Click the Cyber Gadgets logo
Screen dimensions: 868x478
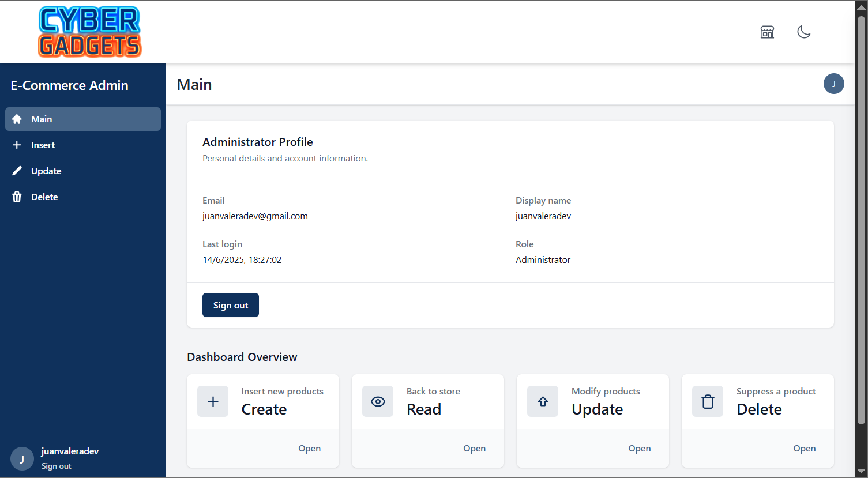(x=89, y=32)
